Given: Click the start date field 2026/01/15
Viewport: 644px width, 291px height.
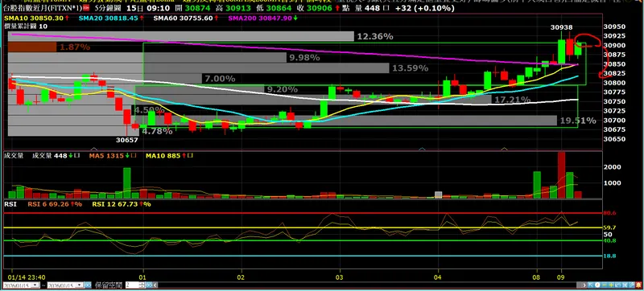Looking at the screenshot, I should pos(22,285).
